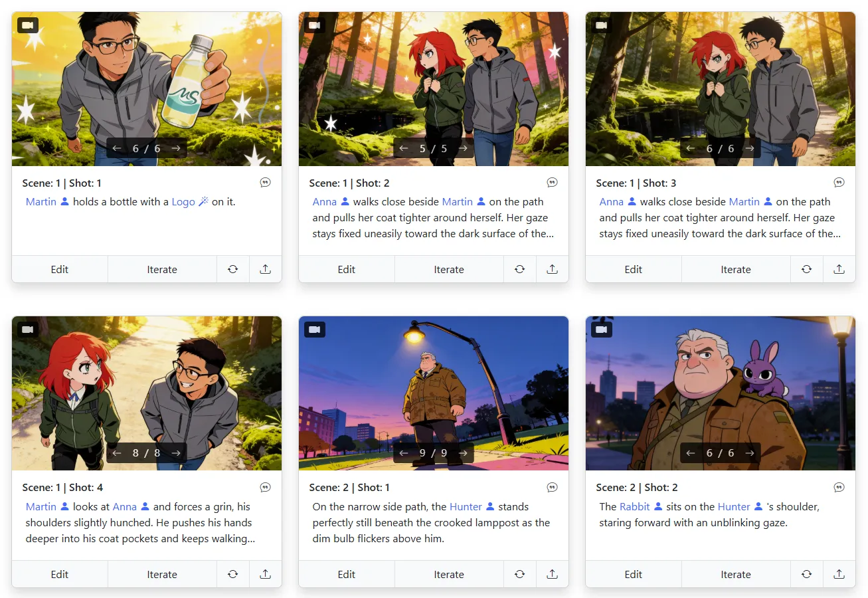868x598 pixels.
Task: Select the Anna link in Scene 1 Shot 4
Action: tap(124, 507)
